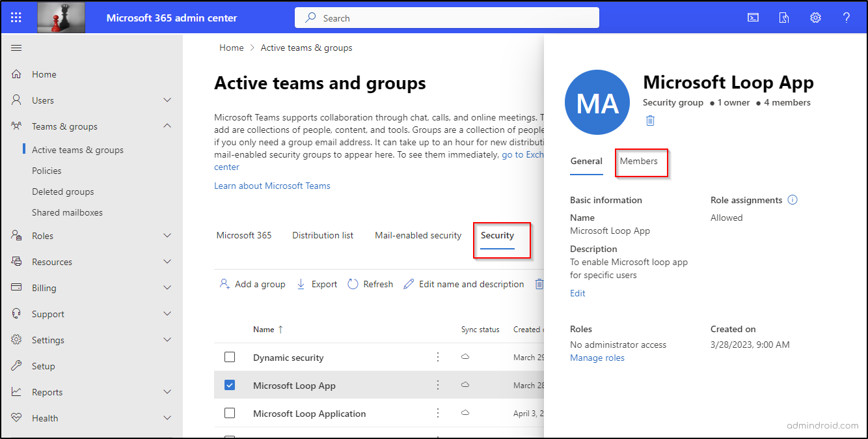Viewport: 868px width, 439px height.
Task: Open the Help question mark icon
Action: coord(847,18)
